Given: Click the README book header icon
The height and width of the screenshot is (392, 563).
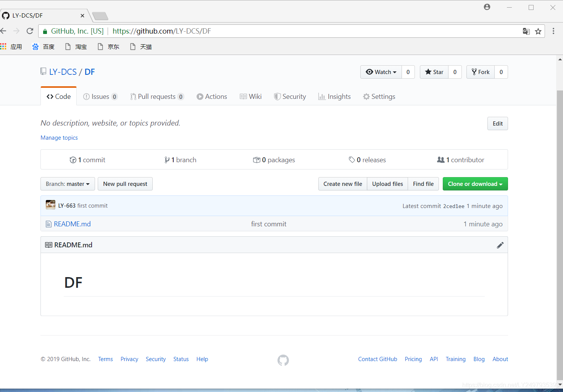Looking at the screenshot, I should [49, 245].
